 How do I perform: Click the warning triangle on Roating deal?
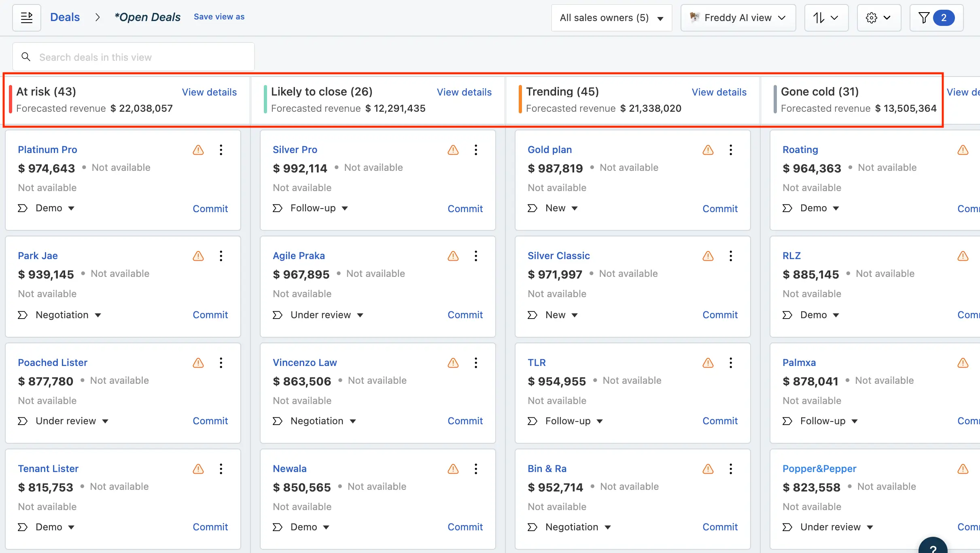[x=963, y=150]
